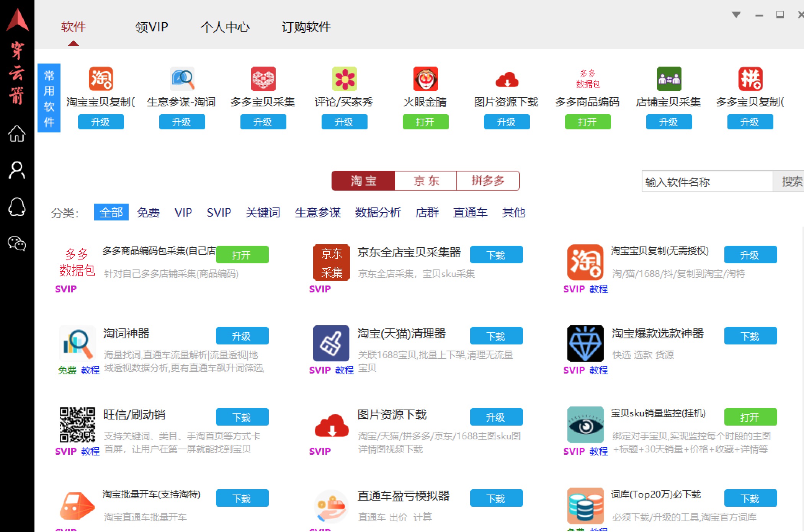Filter category by 生意参谋
804x532 pixels.
pyautogui.click(x=318, y=212)
